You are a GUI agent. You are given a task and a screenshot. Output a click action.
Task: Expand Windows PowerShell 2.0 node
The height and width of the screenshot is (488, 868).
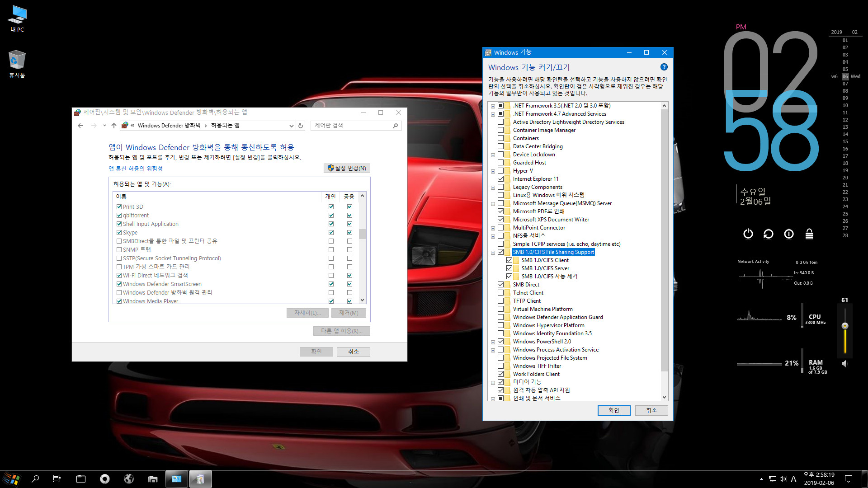tap(493, 342)
